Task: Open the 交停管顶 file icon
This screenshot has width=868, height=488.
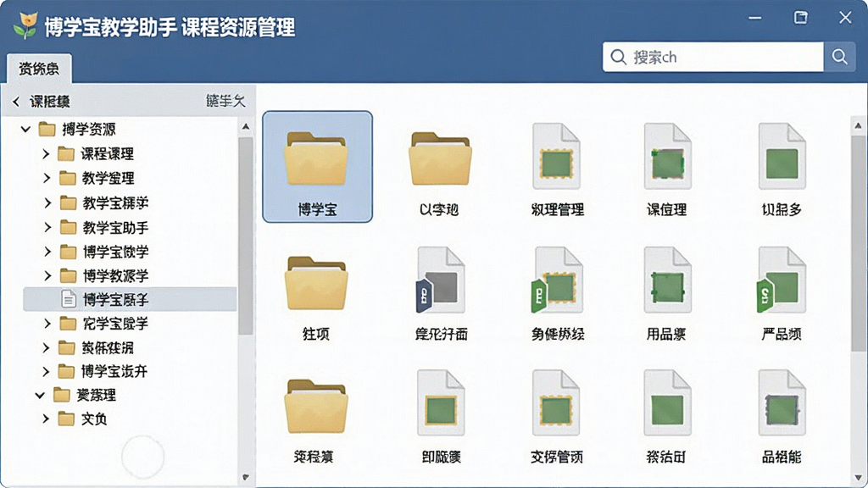Action: tap(556, 402)
